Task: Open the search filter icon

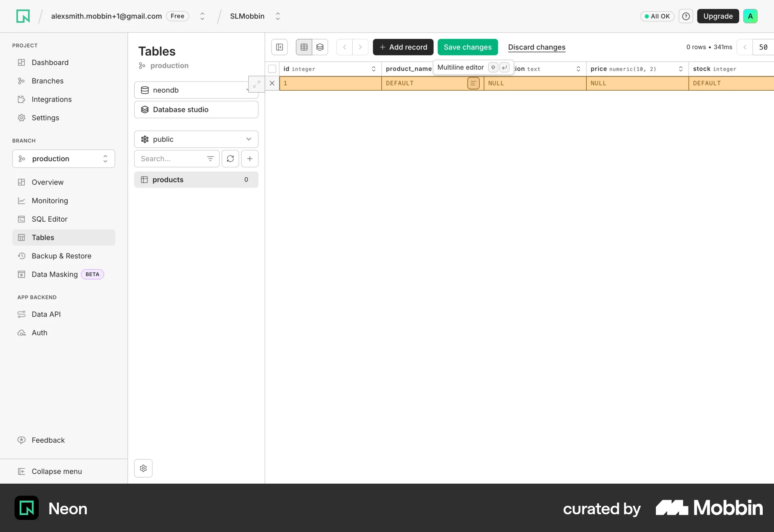Action: pos(210,159)
